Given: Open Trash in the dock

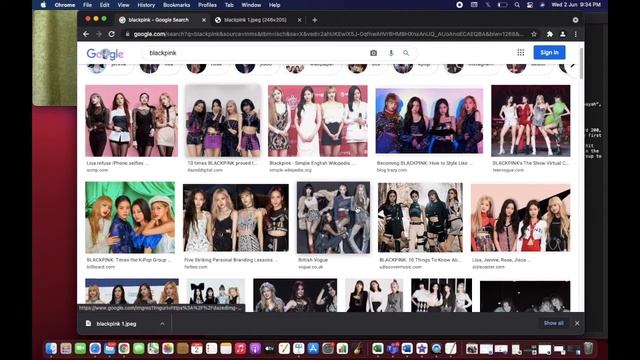Looking at the screenshot, I should pyautogui.click(x=588, y=348).
